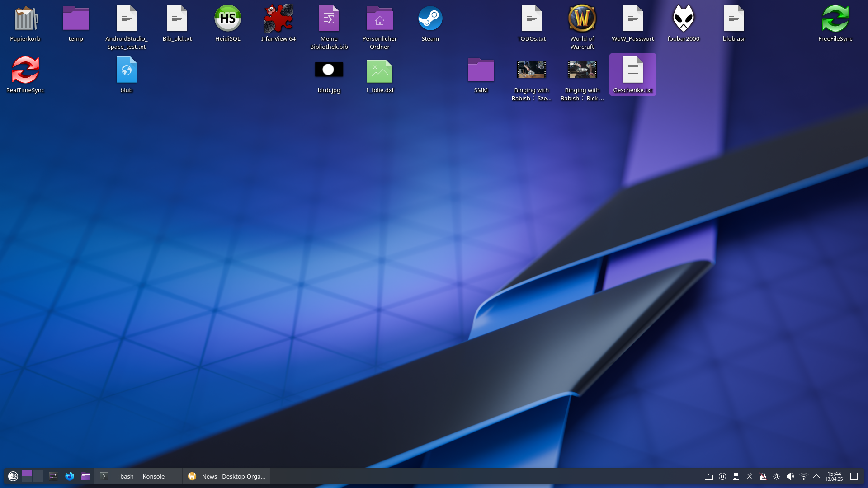Switch to the bash Konsole task
The width and height of the screenshot is (868, 488).
138,476
